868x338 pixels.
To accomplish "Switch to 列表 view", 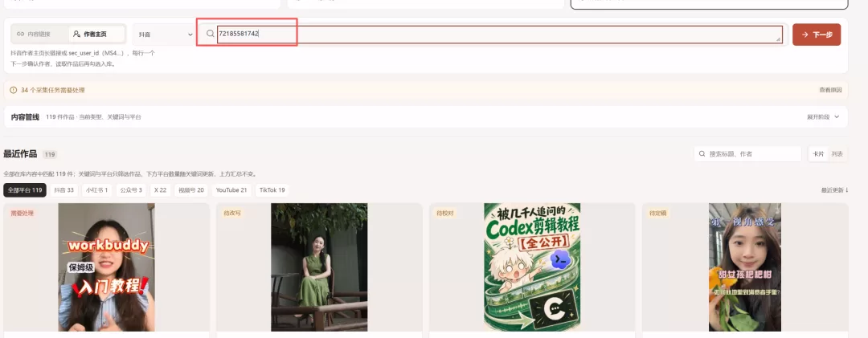I will point(837,154).
